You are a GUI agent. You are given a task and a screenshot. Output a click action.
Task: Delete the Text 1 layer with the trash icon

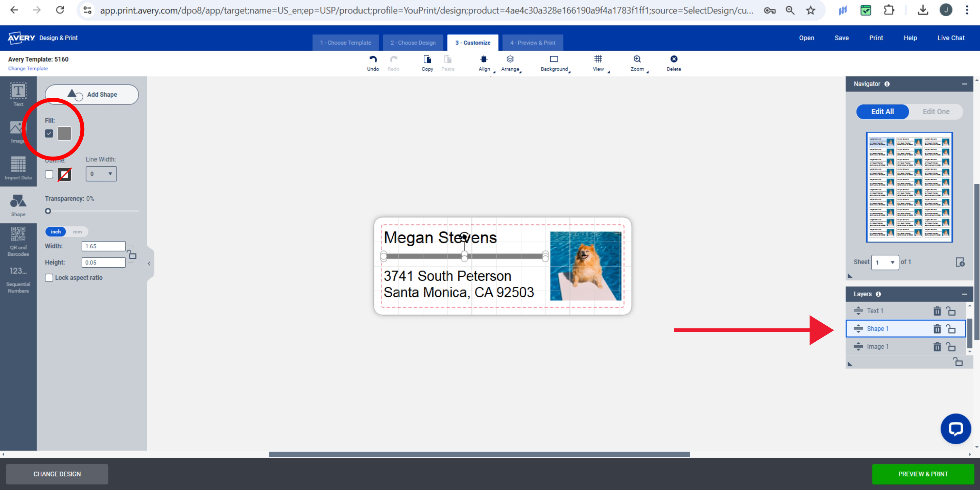pos(937,311)
